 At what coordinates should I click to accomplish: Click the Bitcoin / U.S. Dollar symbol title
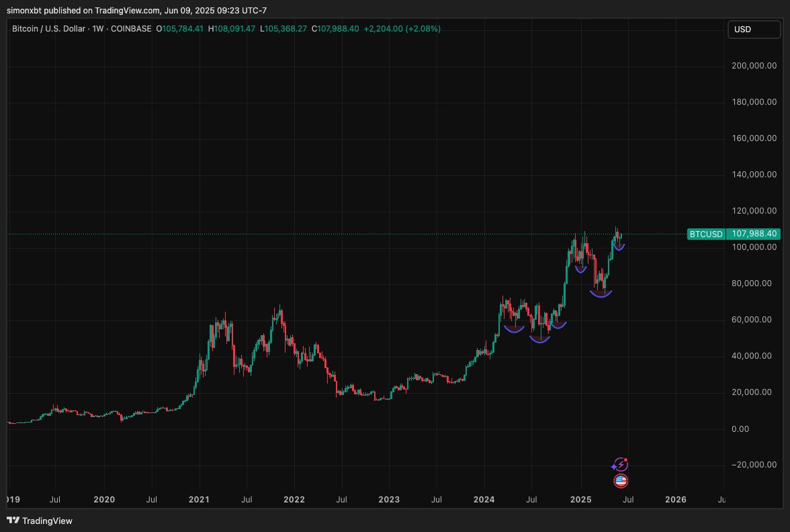point(48,29)
